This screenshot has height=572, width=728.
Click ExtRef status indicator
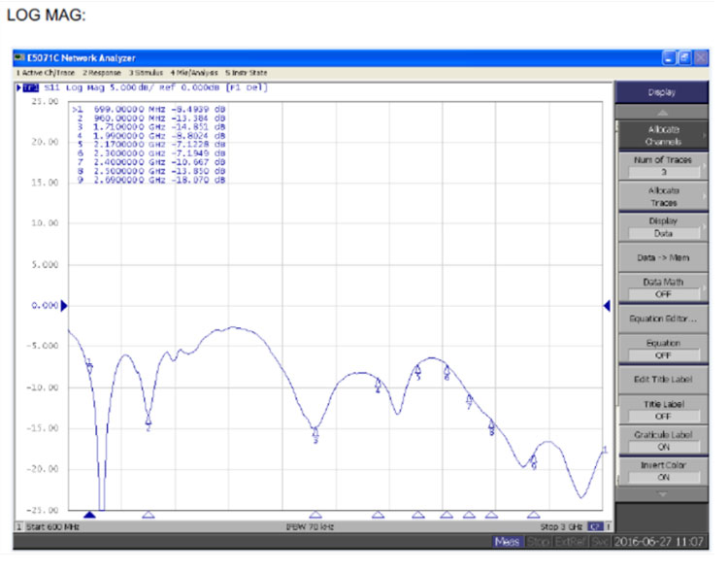[571, 542]
